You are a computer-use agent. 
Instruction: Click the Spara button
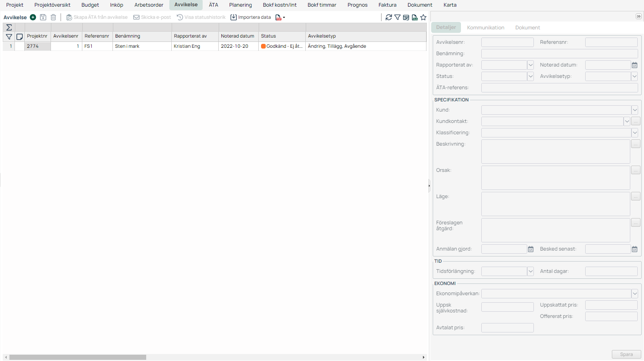coord(626,354)
